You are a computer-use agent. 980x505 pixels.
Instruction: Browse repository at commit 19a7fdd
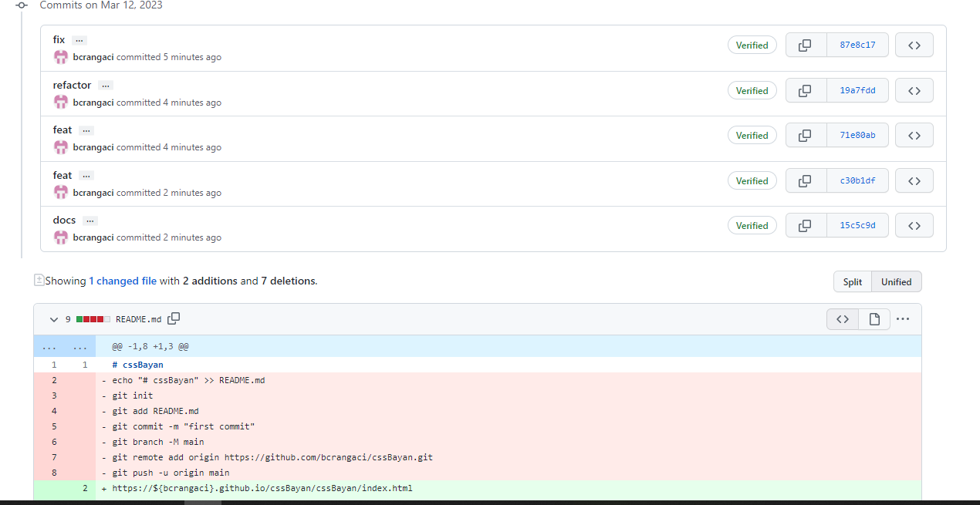(x=914, y=90)
